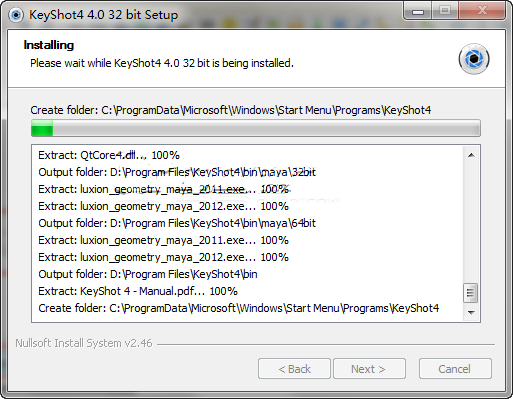The height and width of the screenshot is (399, 513).
Task: Click the log scroll down arrow
Action: [x=471, y=312]
